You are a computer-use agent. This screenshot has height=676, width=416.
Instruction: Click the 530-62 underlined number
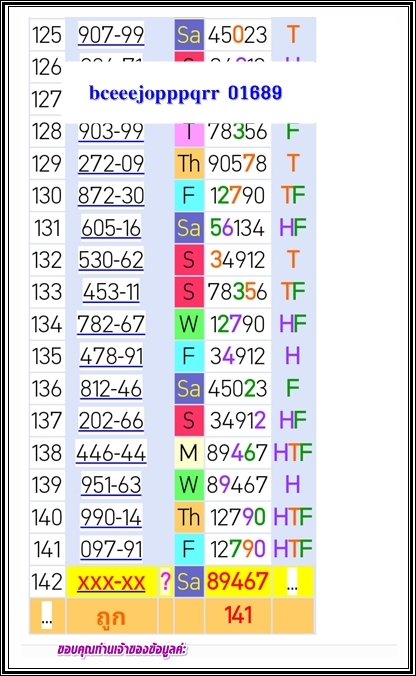tap(111, 260)
